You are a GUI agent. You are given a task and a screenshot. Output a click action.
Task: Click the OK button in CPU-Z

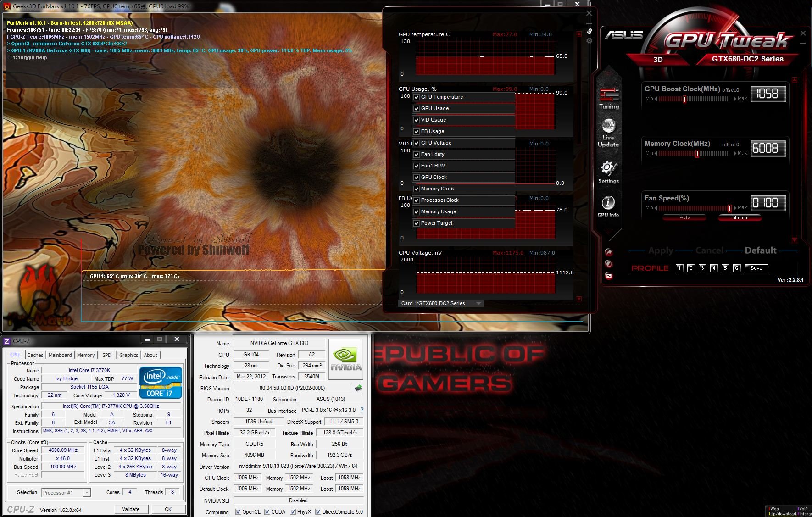pyautogui.click(x=168, y=509)
